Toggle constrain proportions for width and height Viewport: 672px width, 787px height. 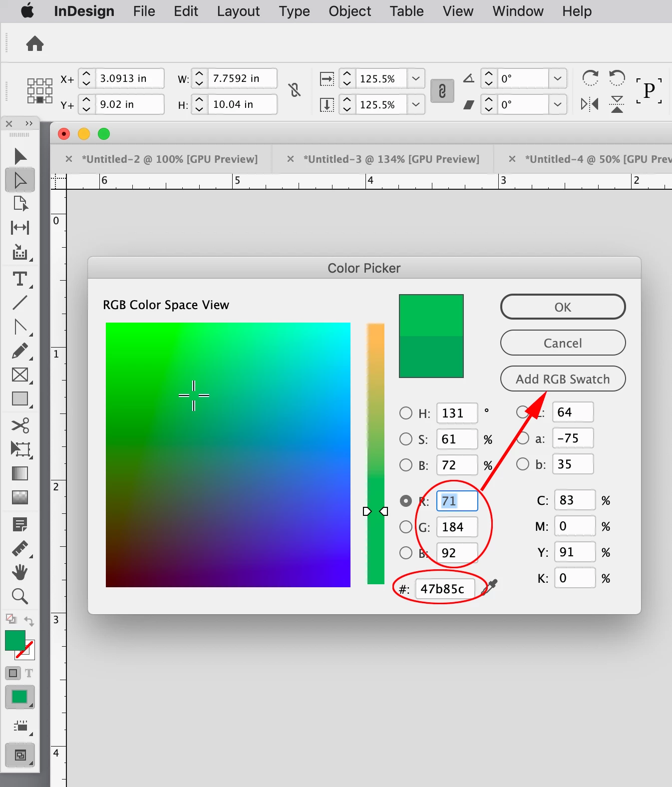[x=295, y=90]
